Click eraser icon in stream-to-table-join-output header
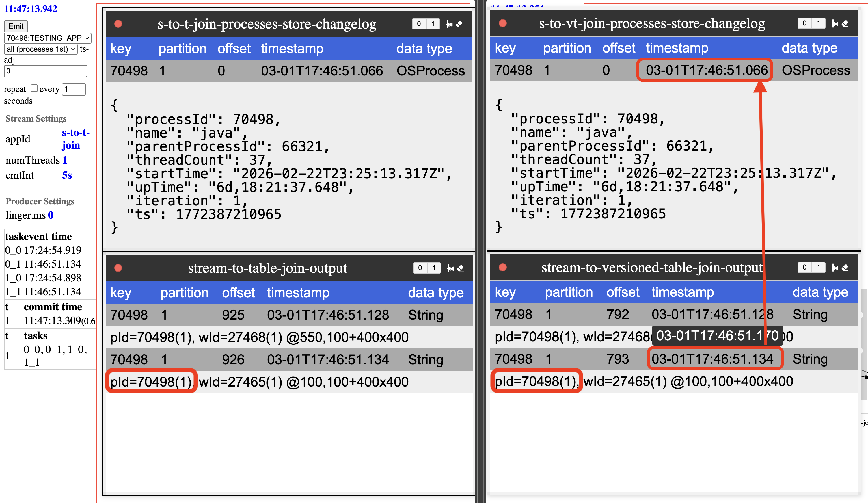 461,268
